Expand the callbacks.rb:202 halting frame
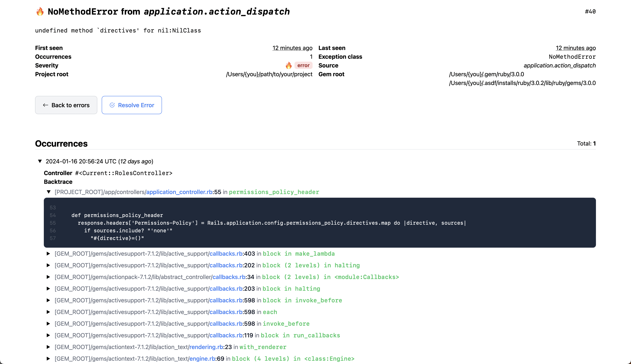The height and width of the screenshot is (364, 631). 48,266
